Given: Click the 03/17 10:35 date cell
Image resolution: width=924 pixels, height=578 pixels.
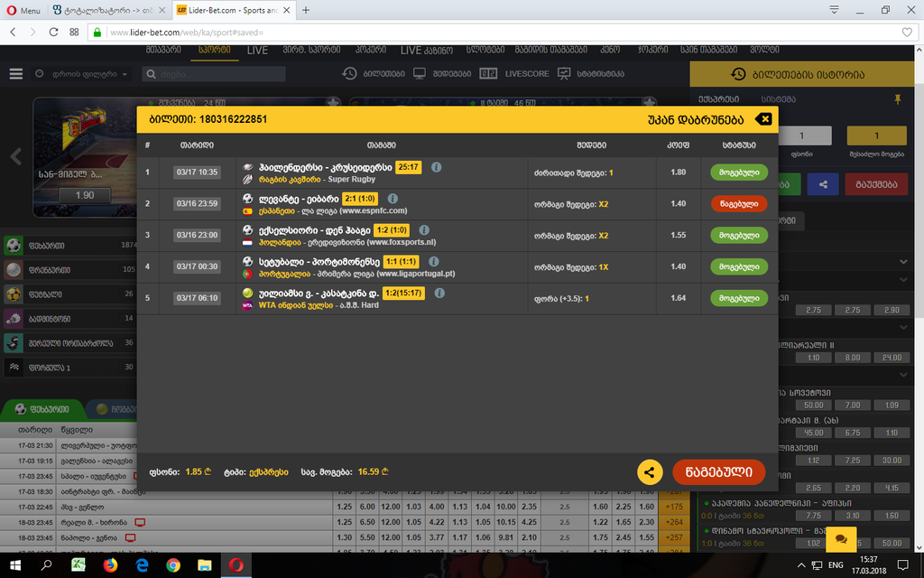Looking at the screenshot, I should point(197,172).
